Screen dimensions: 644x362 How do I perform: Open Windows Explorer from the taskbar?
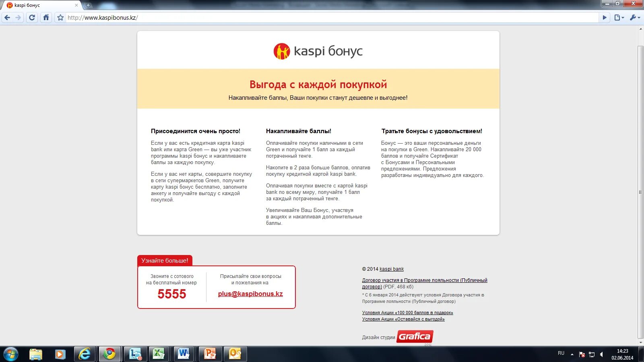coord(36,354)
